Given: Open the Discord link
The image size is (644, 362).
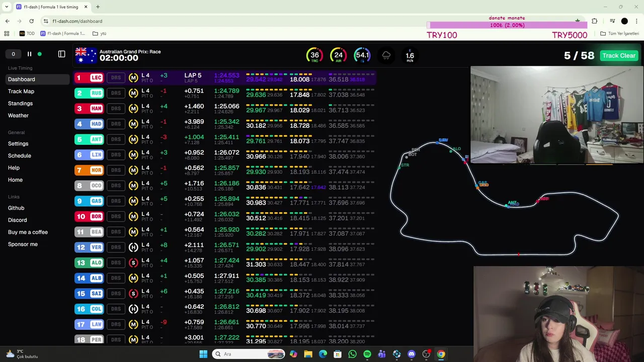Looking at the screenshot, I should (x=18, y=220).
